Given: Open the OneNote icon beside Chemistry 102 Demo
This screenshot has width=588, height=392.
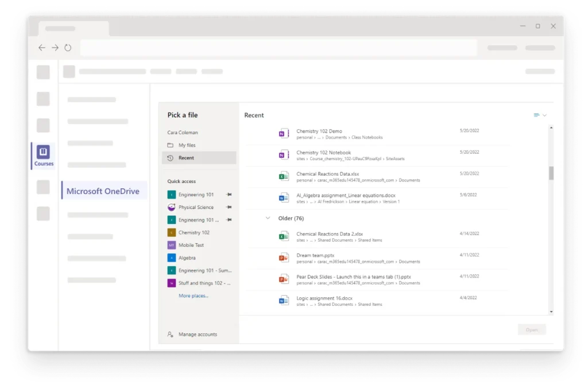Looking at the screenshot, I should coord(283,133).
